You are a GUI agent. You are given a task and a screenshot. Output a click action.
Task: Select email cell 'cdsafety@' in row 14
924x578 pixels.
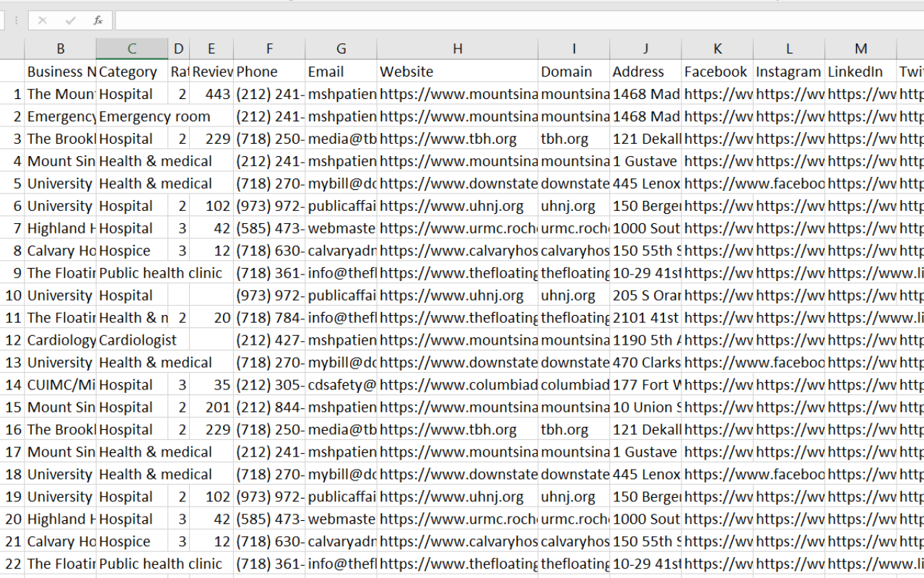[x=341, y=385]
